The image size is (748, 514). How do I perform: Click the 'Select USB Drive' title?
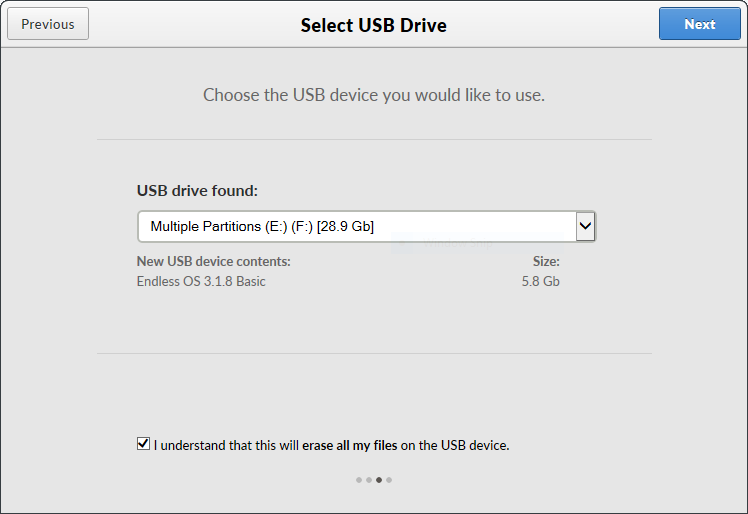374,25
